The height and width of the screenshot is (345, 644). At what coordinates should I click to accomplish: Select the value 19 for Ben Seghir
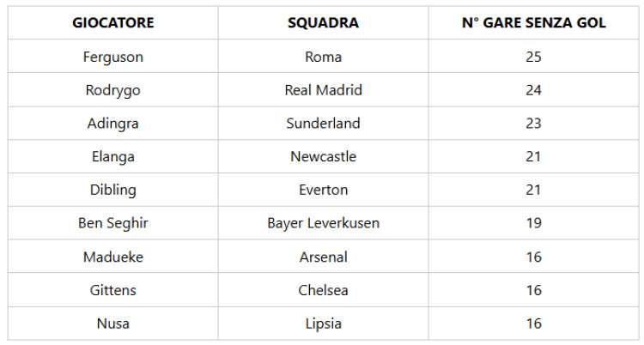533,223
